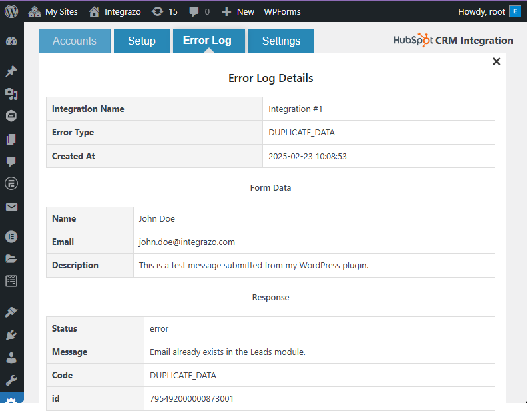Click the id value 795492000000873001
The height and width of the screenshot is (415, 532).
191,398
